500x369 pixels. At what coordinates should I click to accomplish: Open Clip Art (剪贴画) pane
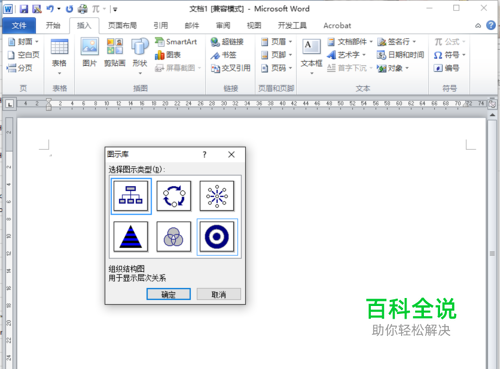click(x=115, y=52)
